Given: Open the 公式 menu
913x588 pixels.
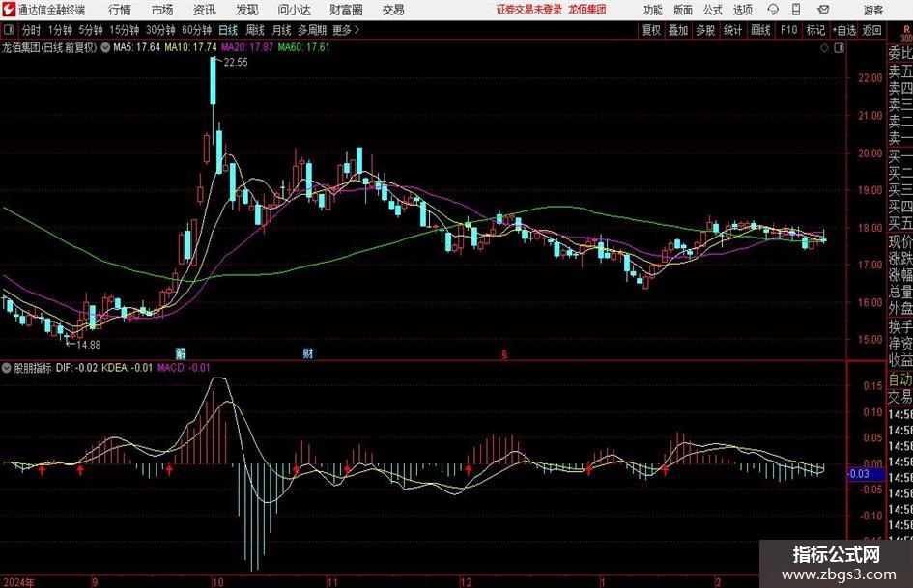Looking at the screenshot, I should tap(712, 10).
